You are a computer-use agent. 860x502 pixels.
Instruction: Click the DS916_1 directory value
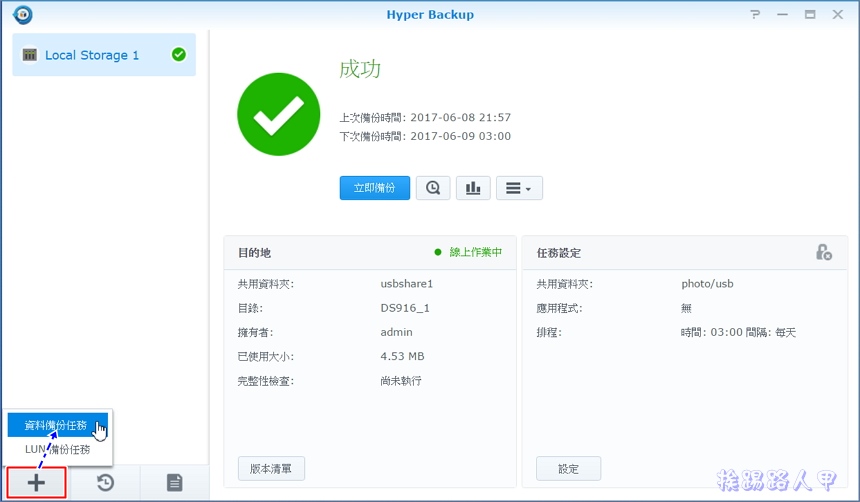pyautogui.click(x=405, y=308)
